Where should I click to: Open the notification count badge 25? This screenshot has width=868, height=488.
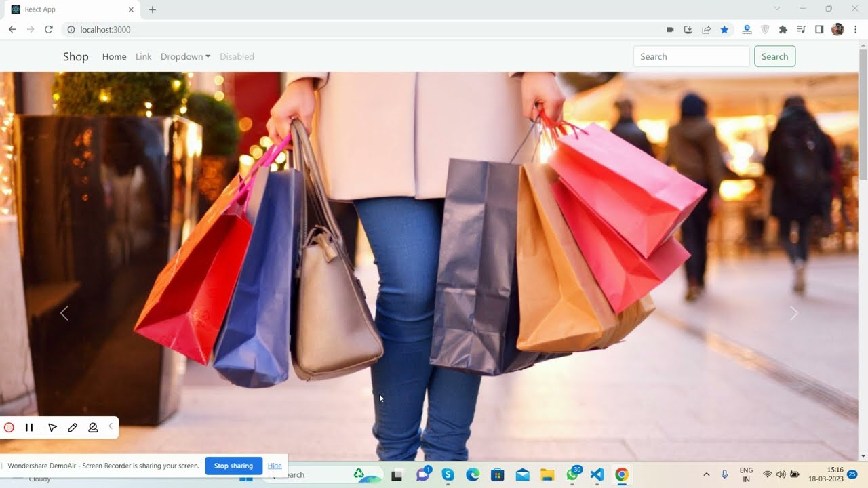pos(852,474)
